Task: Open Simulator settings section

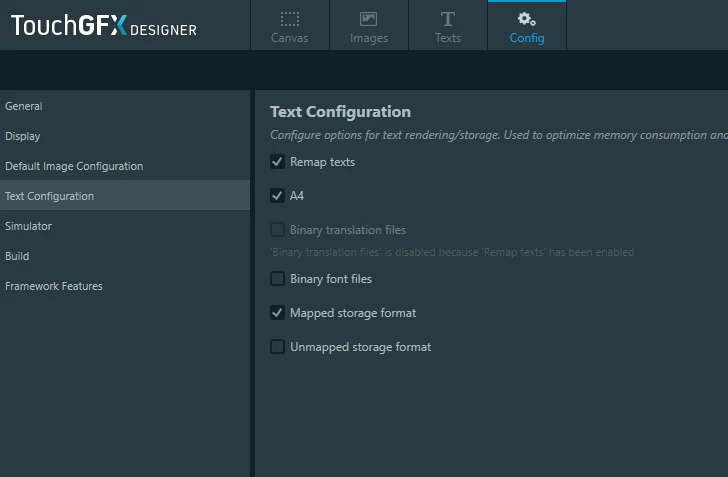Action: 125,226
